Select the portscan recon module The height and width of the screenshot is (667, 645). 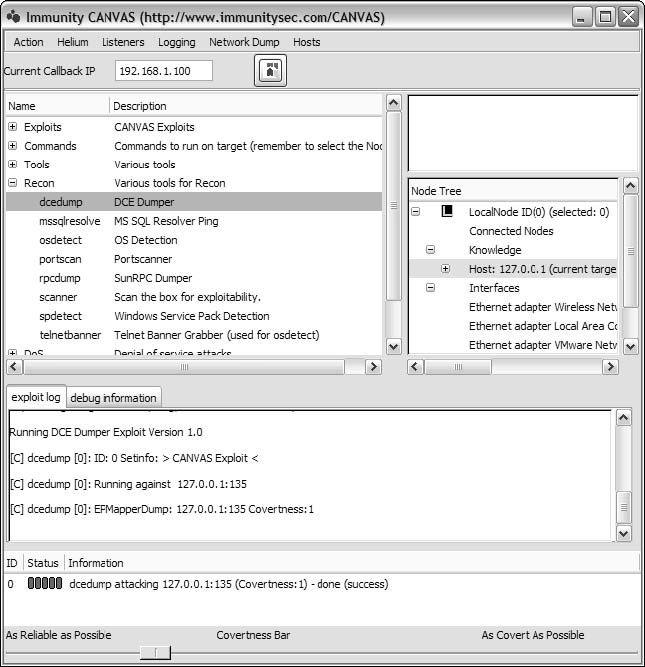point(59,259)
